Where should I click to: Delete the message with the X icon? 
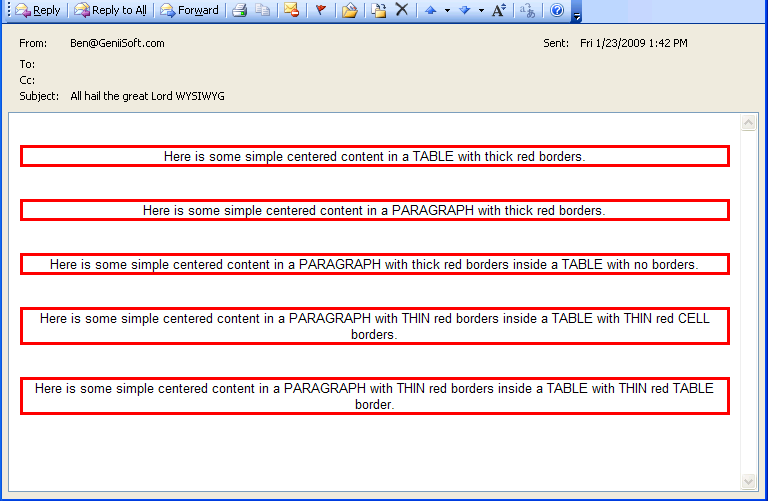(x=401, y=11)
